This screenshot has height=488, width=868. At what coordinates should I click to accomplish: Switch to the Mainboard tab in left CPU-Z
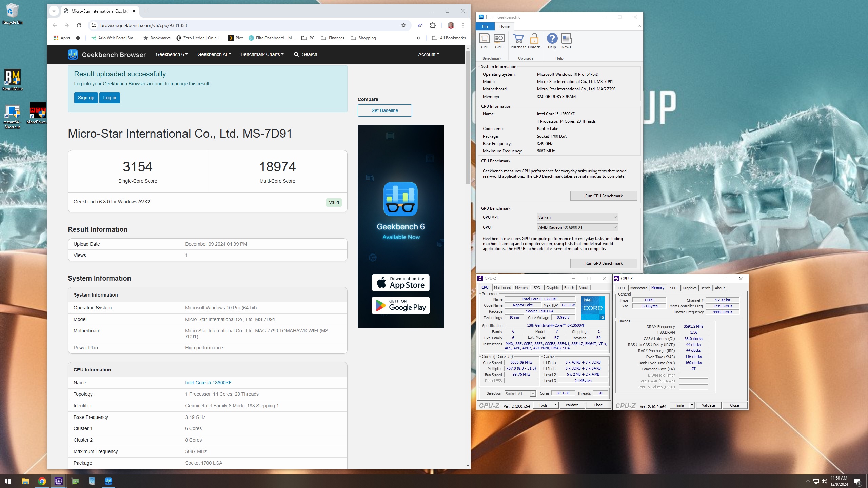coord(502,288)
